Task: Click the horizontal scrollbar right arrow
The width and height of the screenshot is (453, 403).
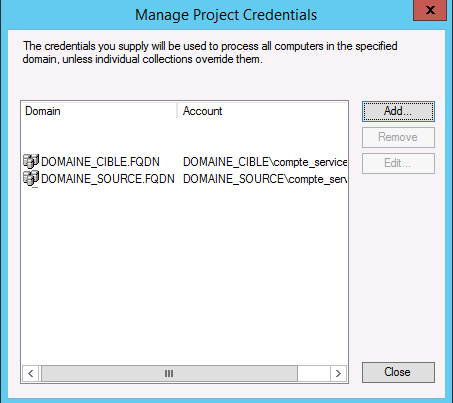Action: click(x=338, y=373)
